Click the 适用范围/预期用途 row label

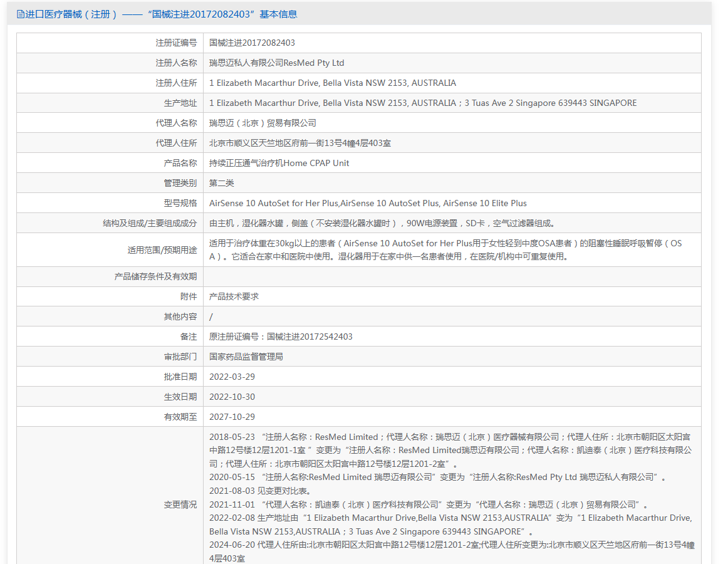click(162, 250)
